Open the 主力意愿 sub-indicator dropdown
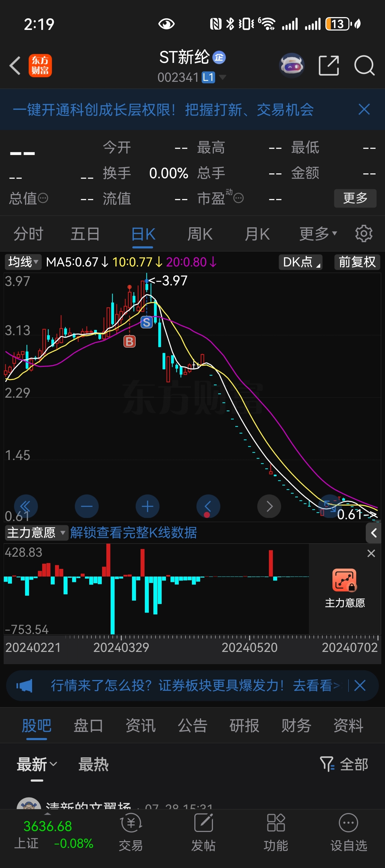Viewport: 385px width, 868px height. tap(36, 533)
